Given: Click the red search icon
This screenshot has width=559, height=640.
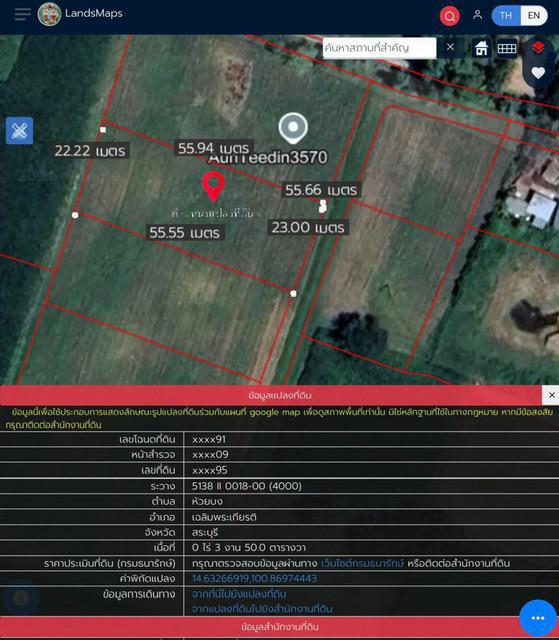Looking at the screenshot, I should [x=449, y=16].
